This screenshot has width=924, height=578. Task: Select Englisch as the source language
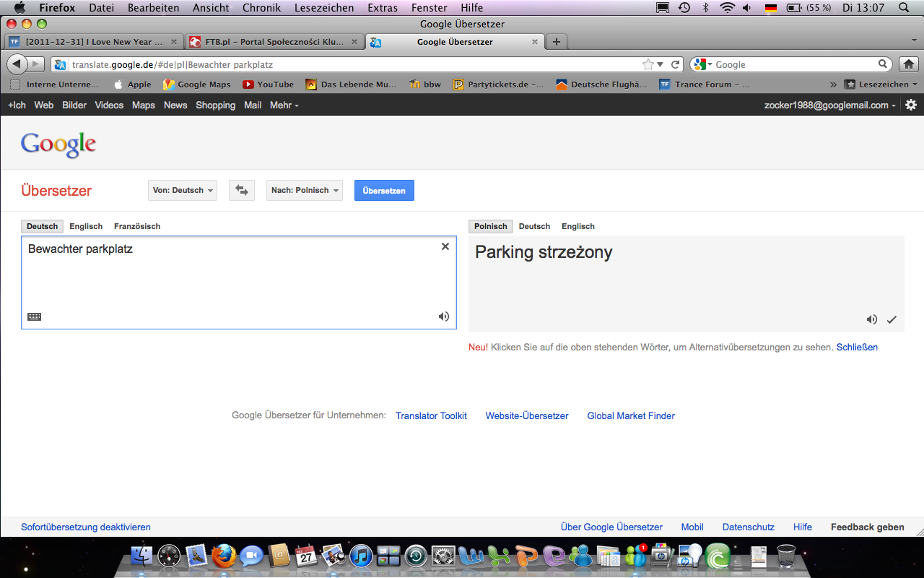pos(86,226)
